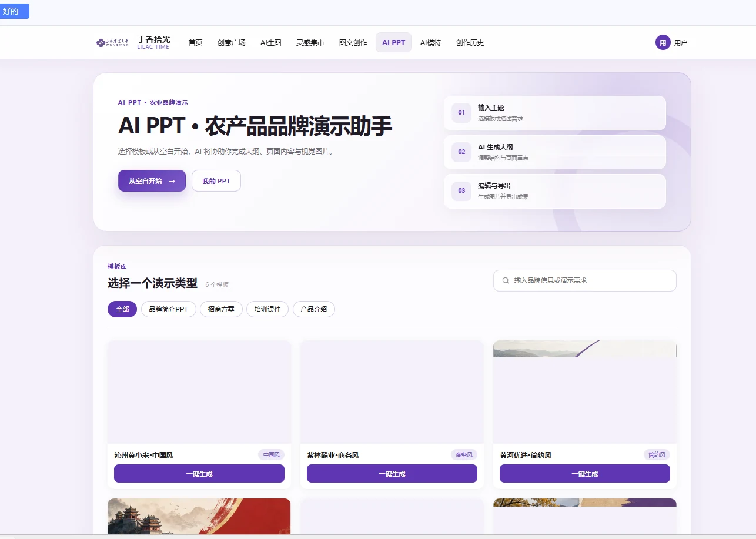The width and height of the screenshot is (756, 539).
Task: Click the AI 生成大纲 step title
Action: pos(496,147)
